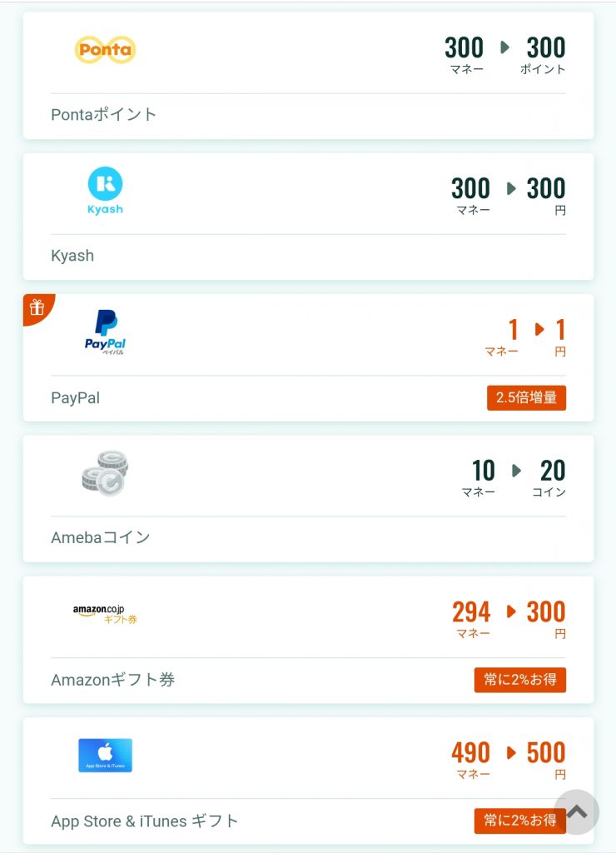This screenshot has width=616, height=853.
Task: Open the Pontaポイント exchange label
Action: tap(103, 114)
